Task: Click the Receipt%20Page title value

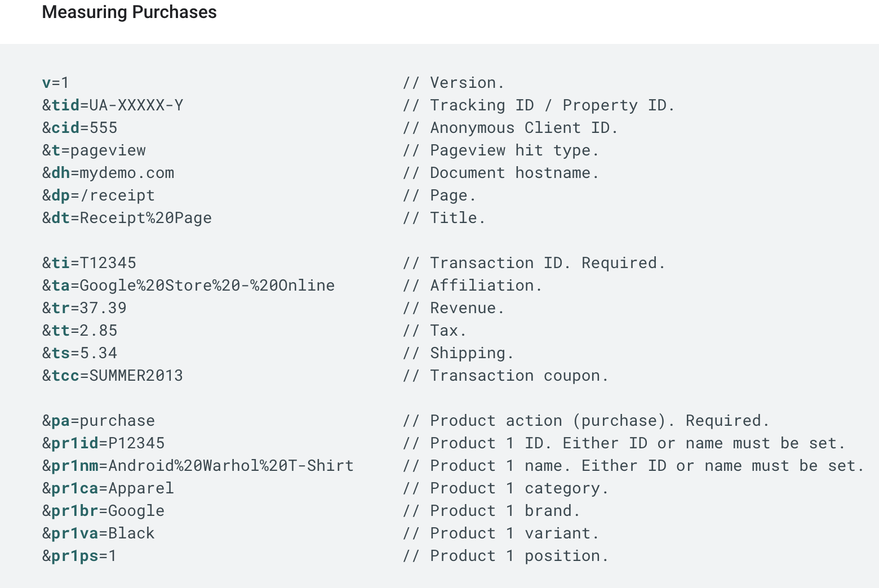Action: (x=145, y=218)
